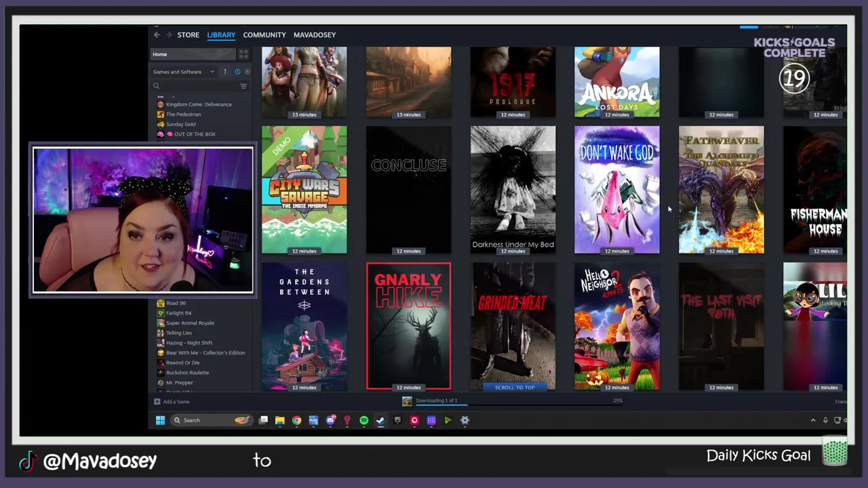
Task: Open the MAVADOSEY profile tab
Action: point(315,35)
